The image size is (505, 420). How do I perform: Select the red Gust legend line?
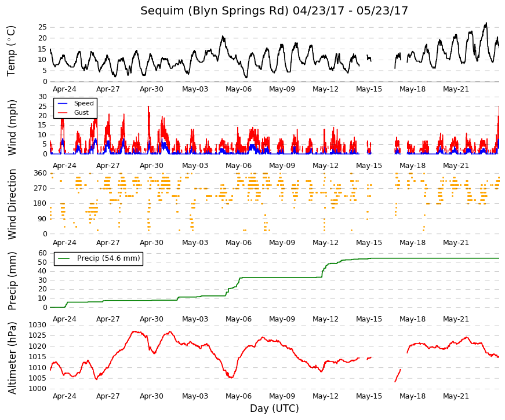(63, 112)
